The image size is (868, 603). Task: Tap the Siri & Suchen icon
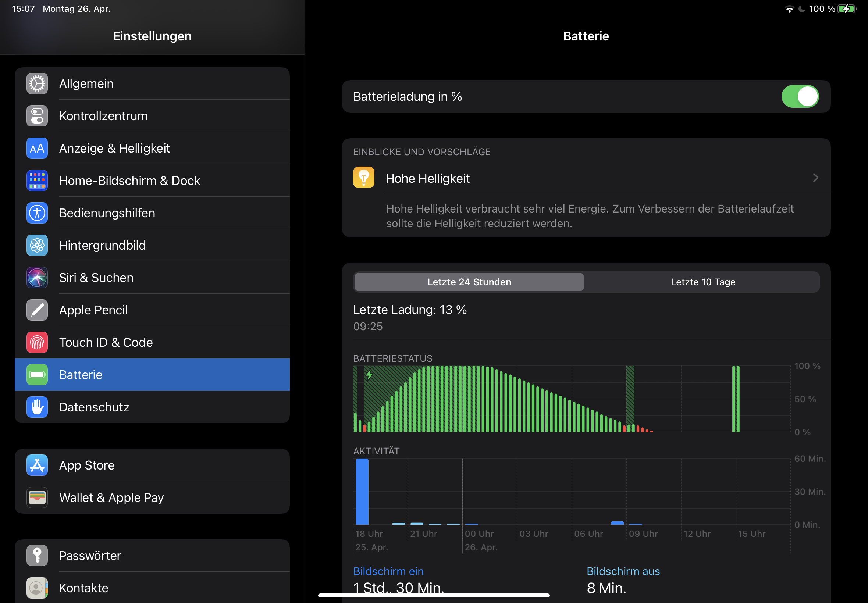coord(37,278)
